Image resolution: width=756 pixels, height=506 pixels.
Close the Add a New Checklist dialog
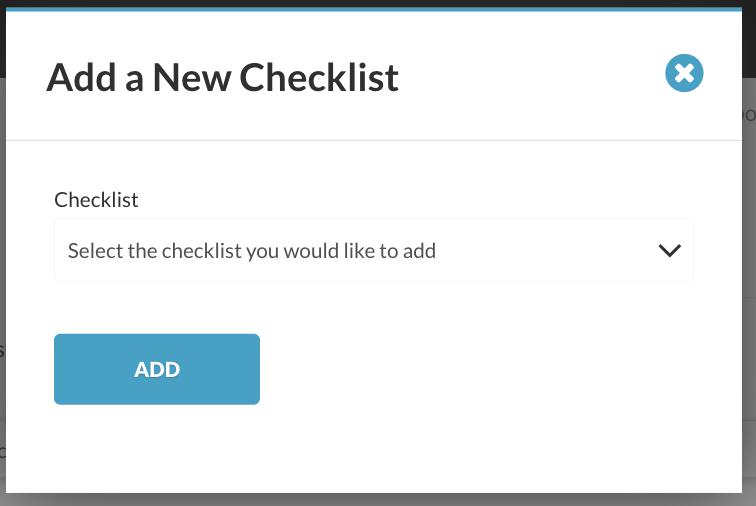tap(684, 73)
